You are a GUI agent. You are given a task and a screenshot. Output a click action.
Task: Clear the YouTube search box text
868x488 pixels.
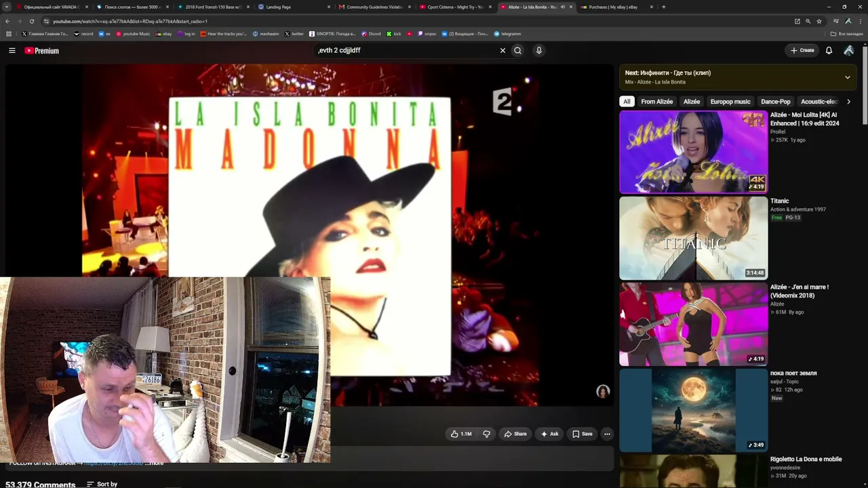pyautogui.click(x=502, y=50)
